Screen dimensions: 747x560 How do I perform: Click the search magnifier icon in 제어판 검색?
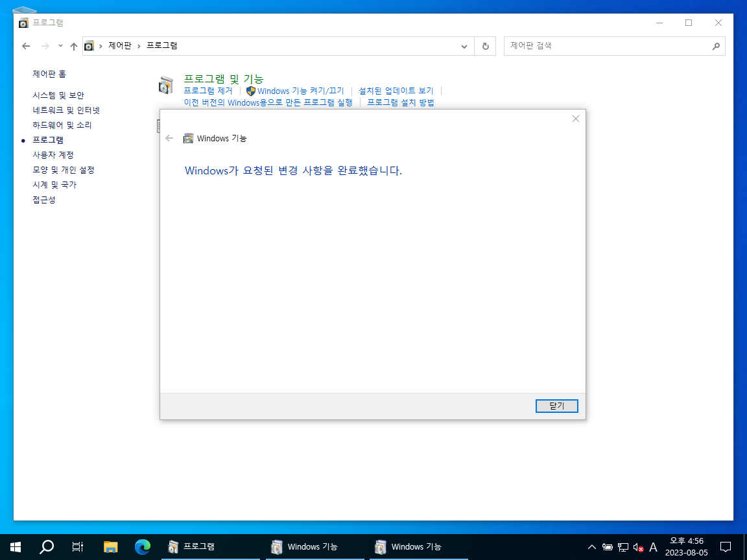(716, 46)
